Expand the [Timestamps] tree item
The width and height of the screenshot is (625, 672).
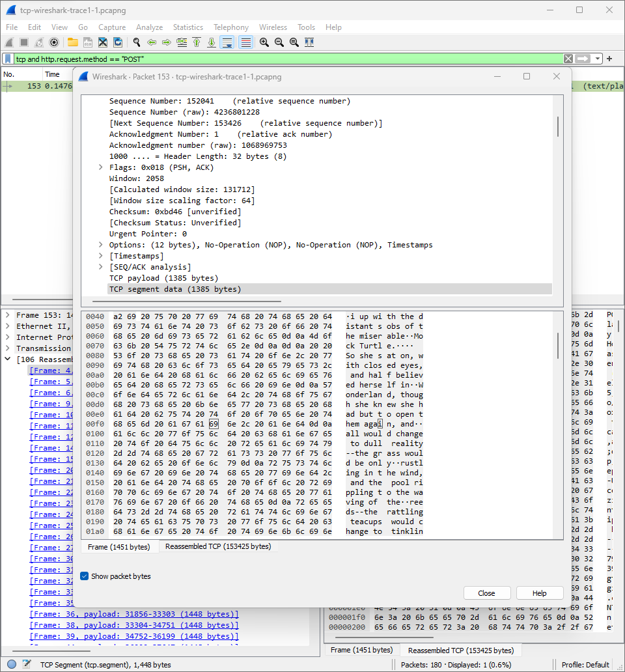(101, 256)
